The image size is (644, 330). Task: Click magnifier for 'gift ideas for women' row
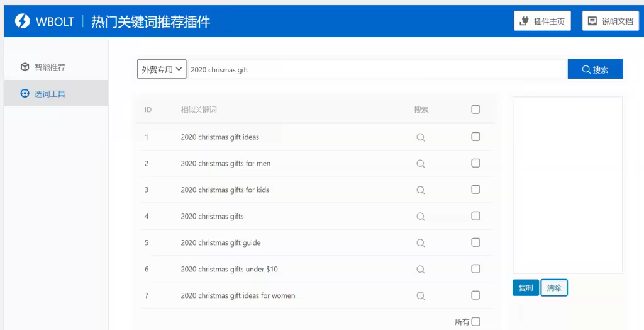[x=421, y=295]
